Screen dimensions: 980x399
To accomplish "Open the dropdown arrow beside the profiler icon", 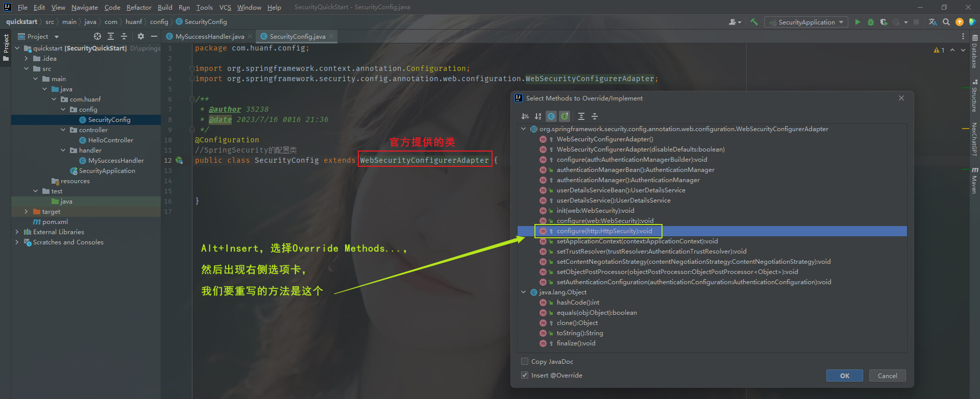I will tap(906, 22).
